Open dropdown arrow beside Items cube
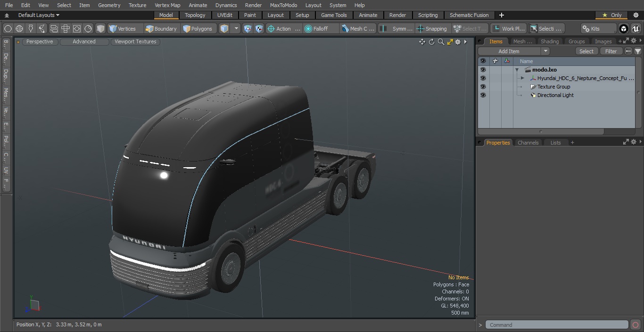The width and height of the screenshot is (644, 332). [x=236, y=29]
